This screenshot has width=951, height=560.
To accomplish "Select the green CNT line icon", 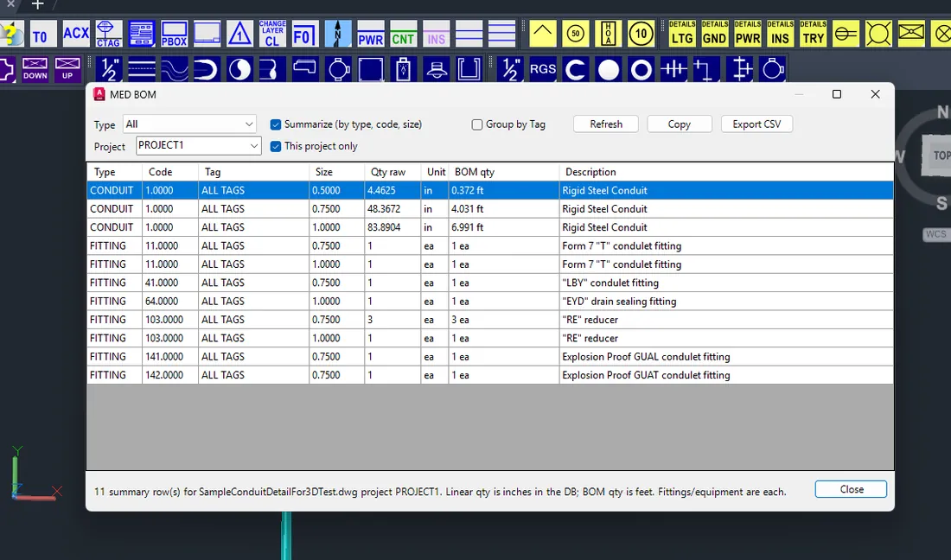I will pyautogui.click(x=404, y=34).
